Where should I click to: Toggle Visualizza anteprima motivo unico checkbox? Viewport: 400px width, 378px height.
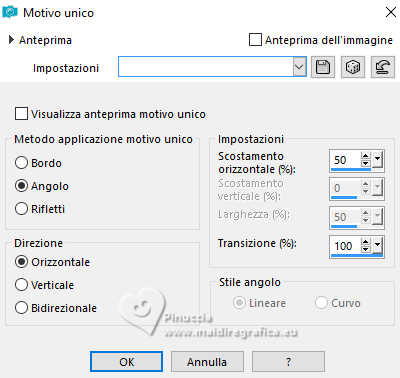pos(21,114)
